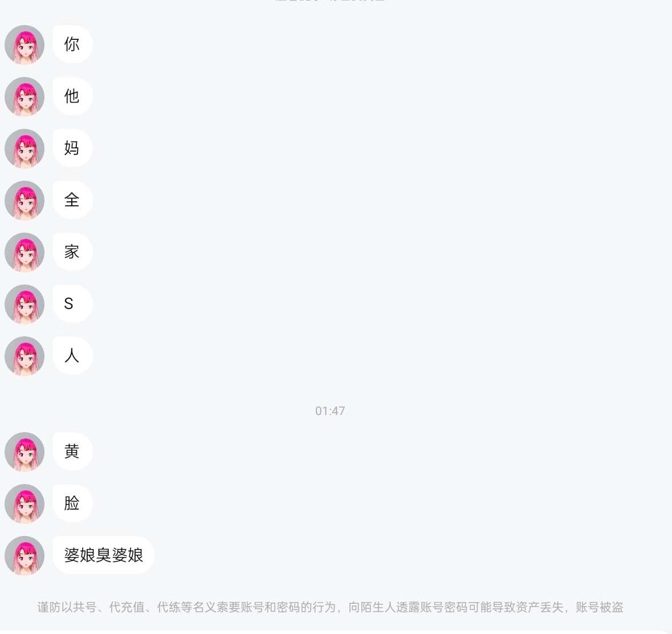Viewport: 672px width, 634px height.
Task: Open profile picture beside message 妈
Action: 25,148
